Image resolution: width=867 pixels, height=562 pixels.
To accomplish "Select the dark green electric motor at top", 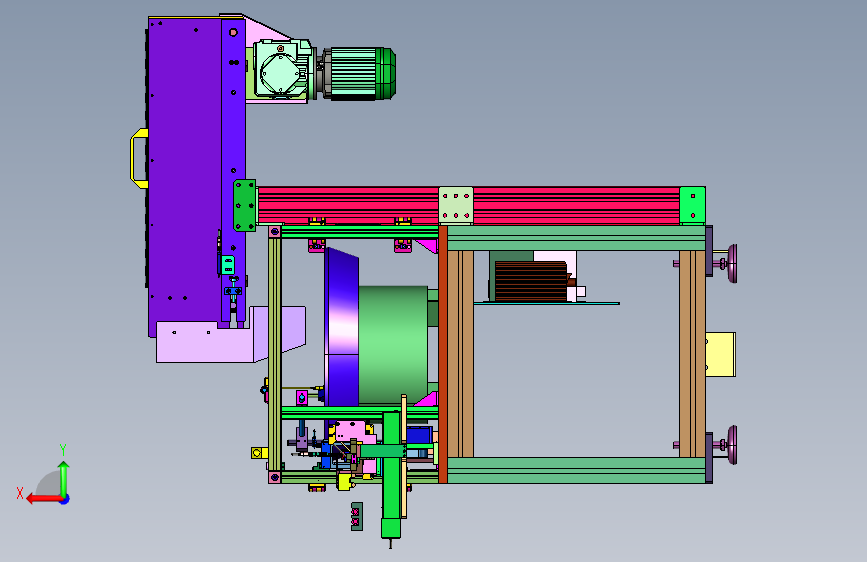I will 358,74.
